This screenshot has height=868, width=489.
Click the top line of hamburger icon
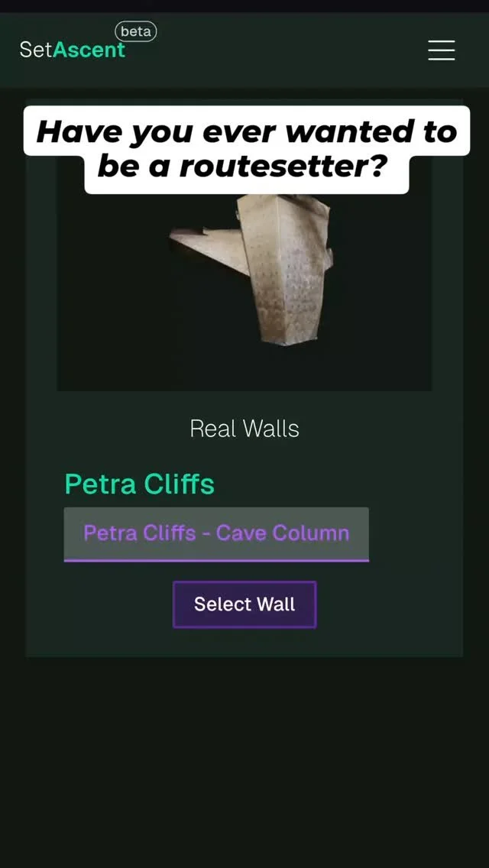pos(442,40)
